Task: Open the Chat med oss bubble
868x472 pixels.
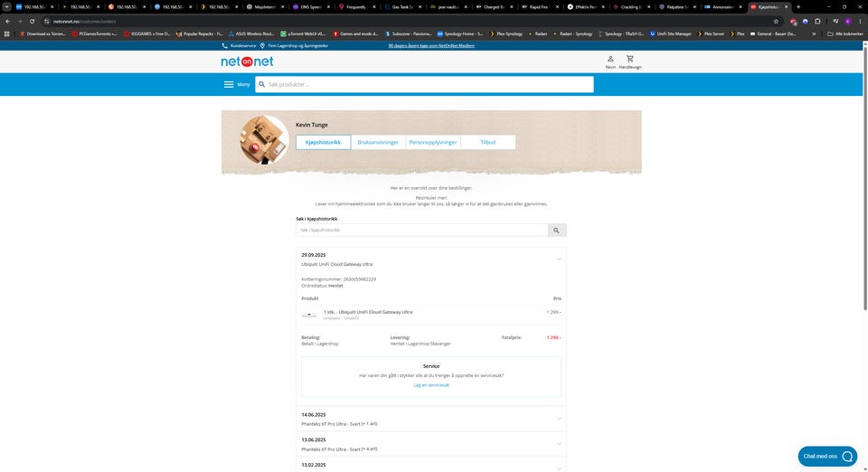Action: point(827,457)
